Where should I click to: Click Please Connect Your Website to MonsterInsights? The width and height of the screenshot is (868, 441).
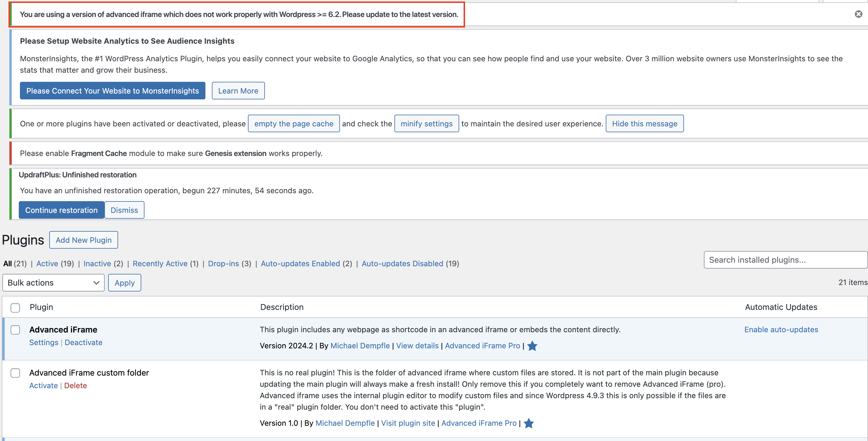[x=113, y=91]
